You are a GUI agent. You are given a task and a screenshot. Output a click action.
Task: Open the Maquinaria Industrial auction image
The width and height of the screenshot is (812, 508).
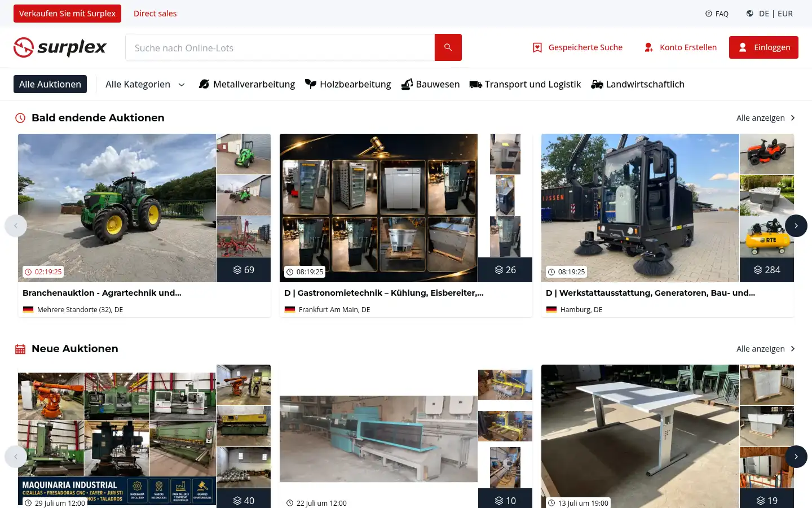117,436
